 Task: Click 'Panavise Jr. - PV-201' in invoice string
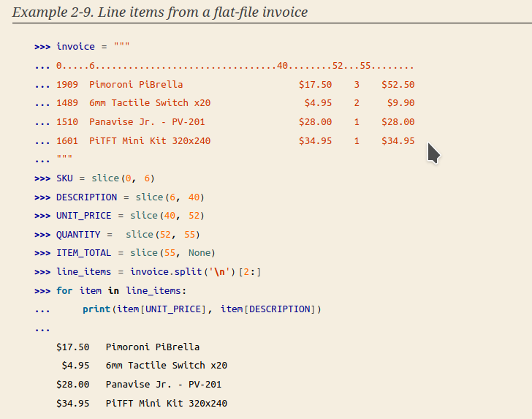(x=148, y=122)
